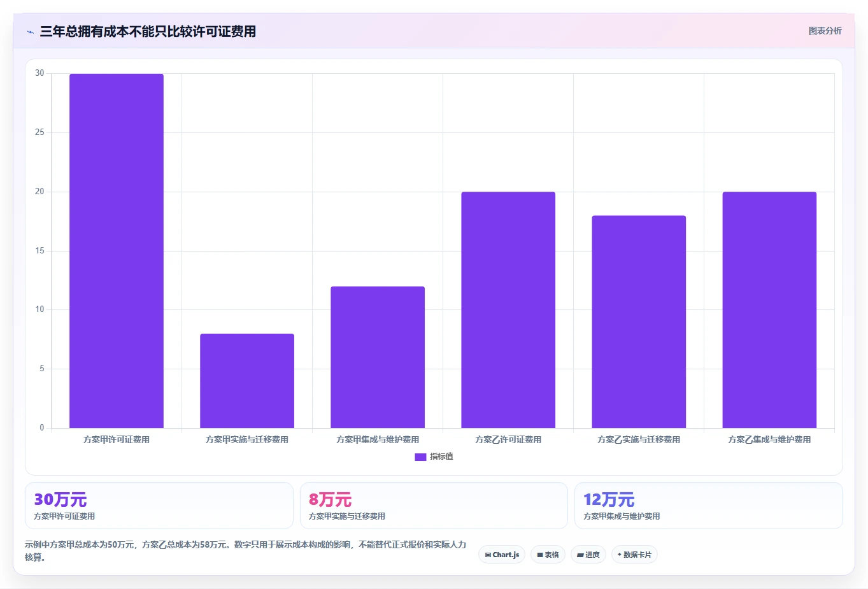
Task: Click y-axis value 15
Action: tap(39, 251)
